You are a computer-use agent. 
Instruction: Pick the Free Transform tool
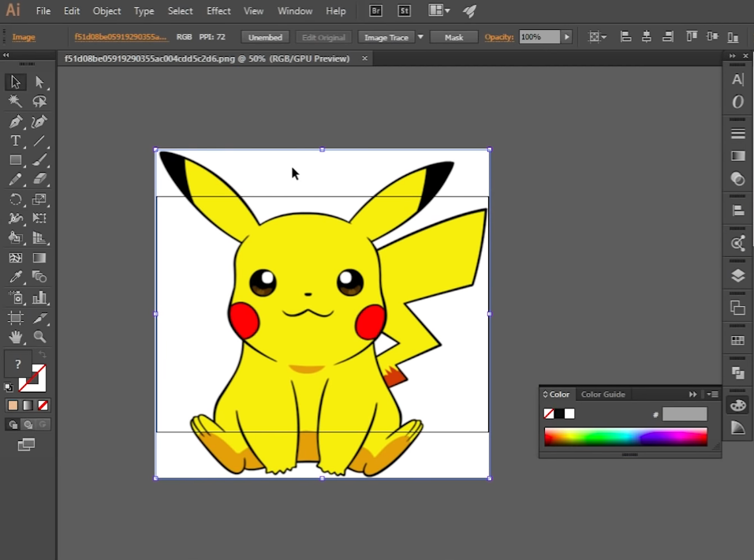click(39, 218)
